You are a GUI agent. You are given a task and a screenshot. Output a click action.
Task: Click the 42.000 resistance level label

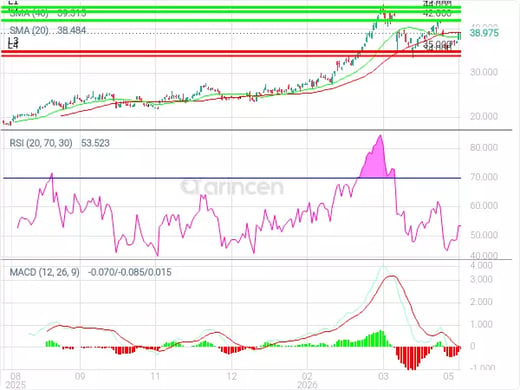tap(437, 13)
